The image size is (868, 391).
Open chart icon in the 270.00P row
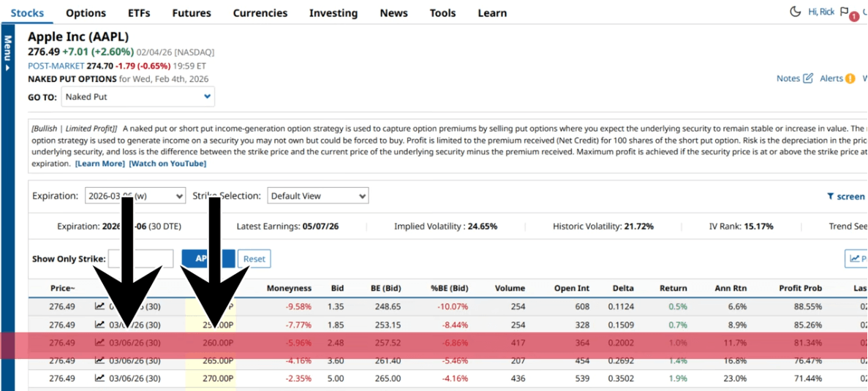99,379
